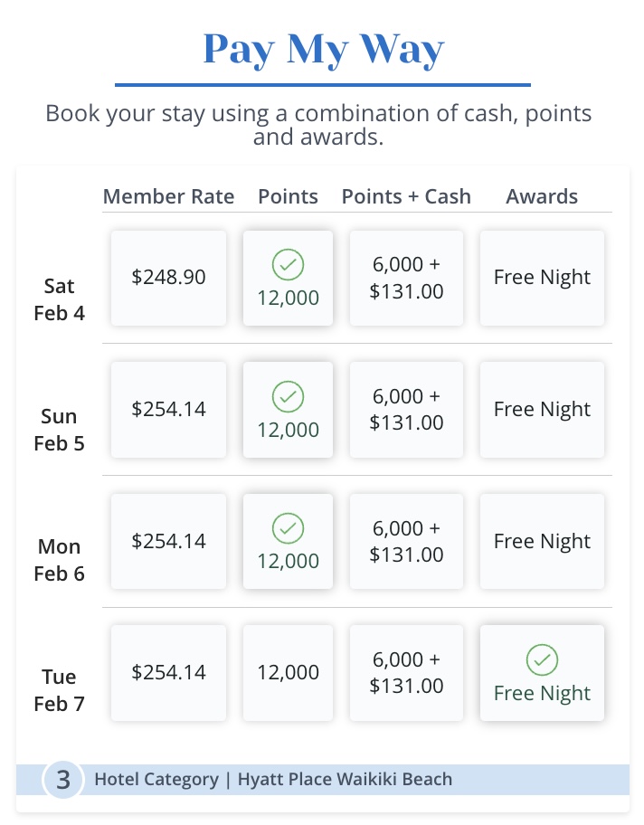The image size is (644, 825).
Task: Pick Free Night award for Mon Feb 6
Action: (x=542, y=541)
